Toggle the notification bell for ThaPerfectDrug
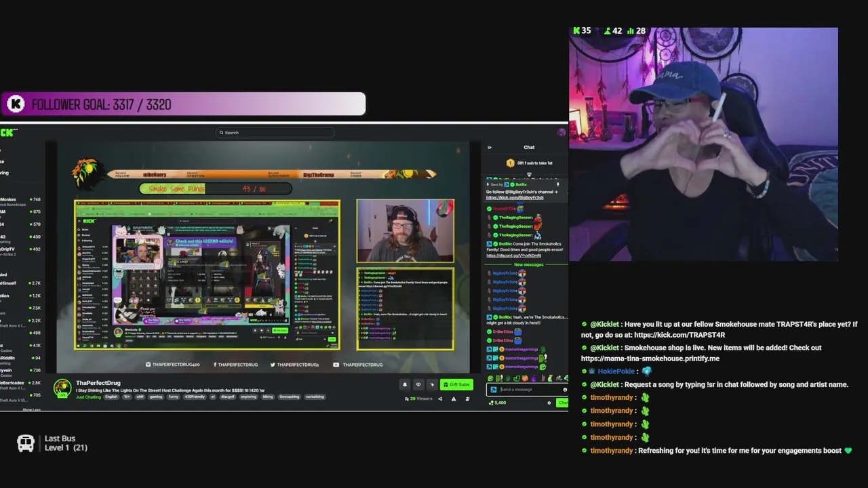This screenshot has height=488, width=868. click(405, 384)
